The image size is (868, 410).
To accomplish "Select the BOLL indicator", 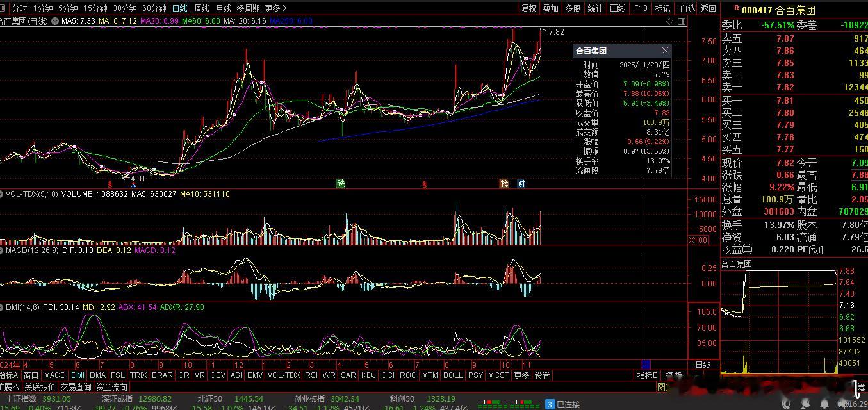I will click(x=453, y=375).
